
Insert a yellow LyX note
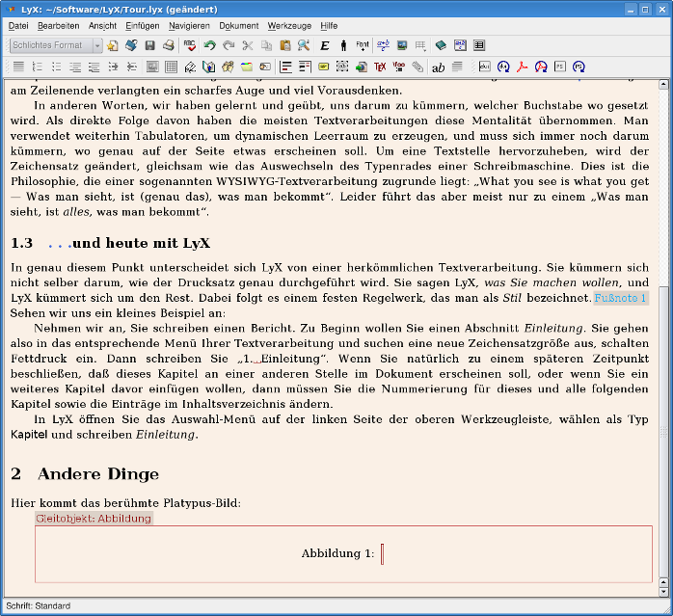324,67
